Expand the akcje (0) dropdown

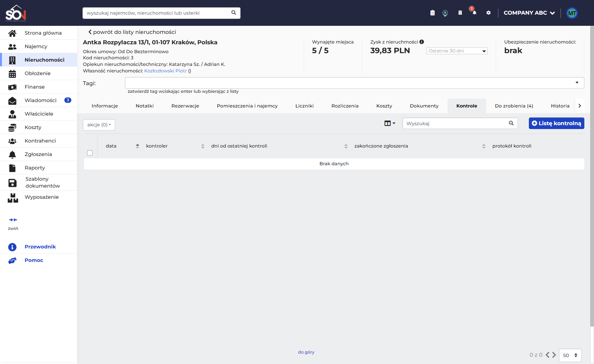point(99,125)
